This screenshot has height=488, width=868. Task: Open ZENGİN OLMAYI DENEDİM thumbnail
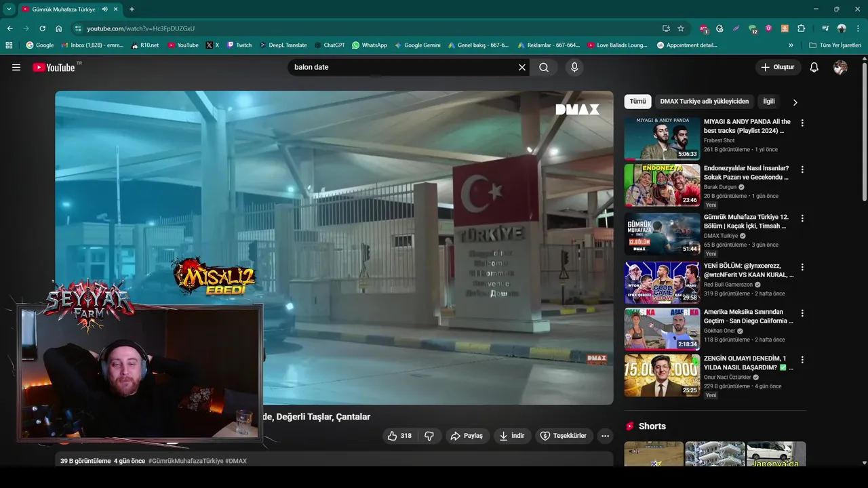(662, 375)
